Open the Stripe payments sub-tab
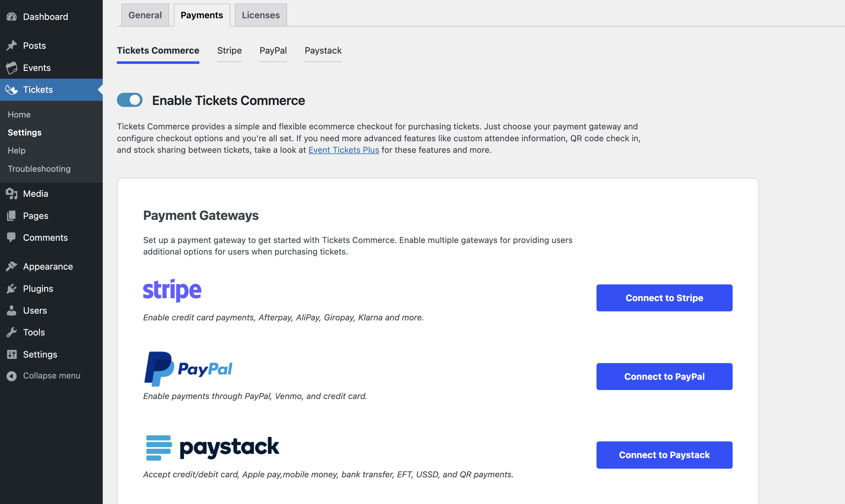Image resolution: width=845 pixels, height=504 pixels. click(x=230, y=51)
